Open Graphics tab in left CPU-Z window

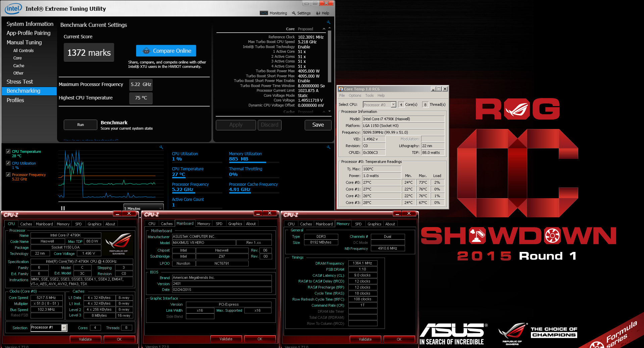coord(95,224)
